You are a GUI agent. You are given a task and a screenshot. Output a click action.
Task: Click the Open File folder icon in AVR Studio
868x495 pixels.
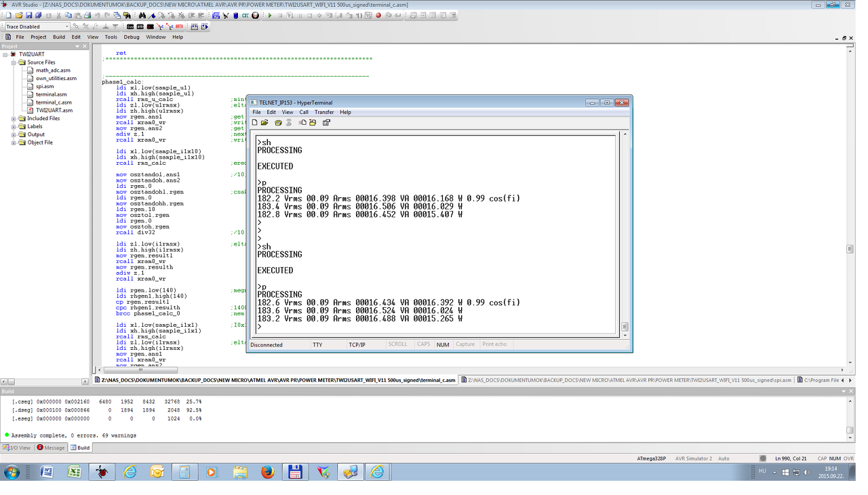18,16
